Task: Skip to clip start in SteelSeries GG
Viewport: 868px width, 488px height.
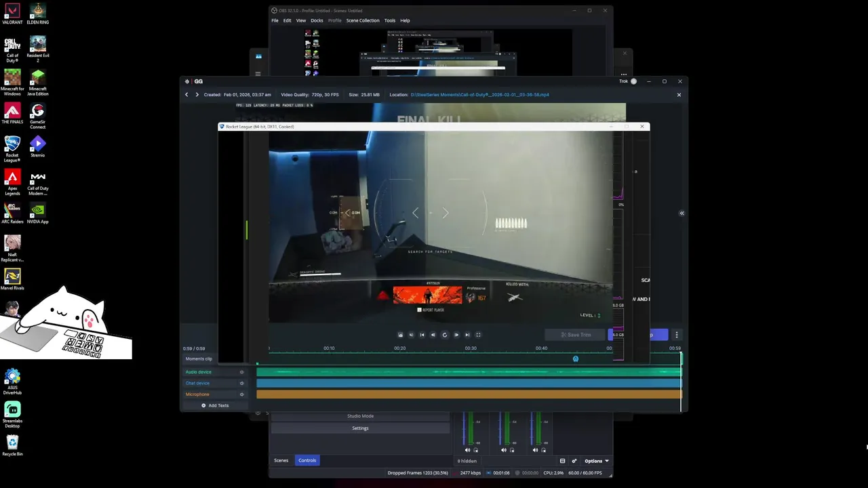Action: (422, 335)
